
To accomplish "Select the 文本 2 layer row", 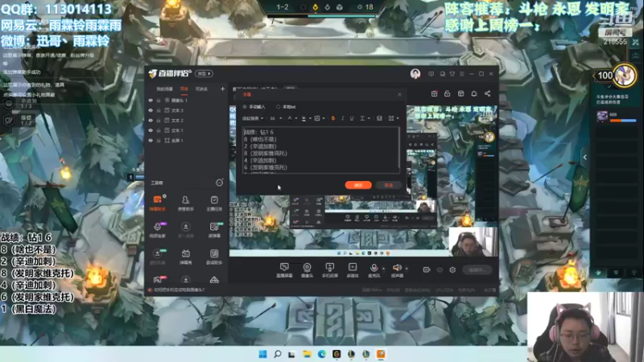I will 187,120.
